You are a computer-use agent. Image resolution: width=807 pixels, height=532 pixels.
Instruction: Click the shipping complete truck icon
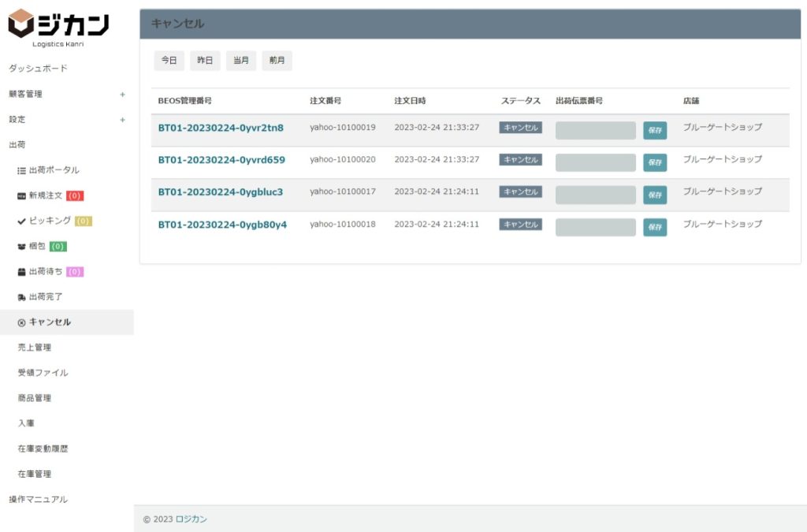pos(21,297)
